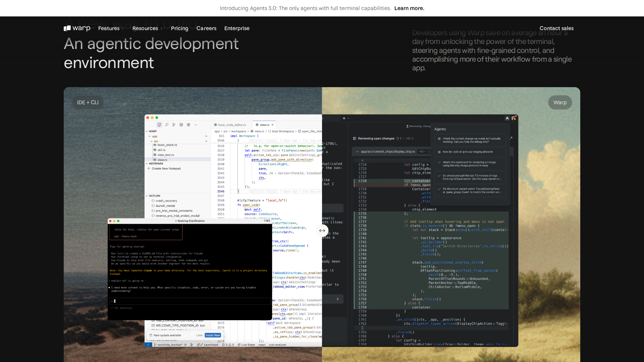This screenshot has height=362, width=644.
Task: Select the kitty image protocol agent task
Action: click(470, 164)
